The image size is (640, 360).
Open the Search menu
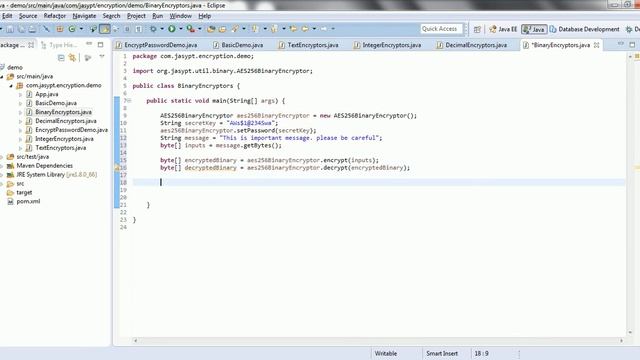(x=111, y=16)
